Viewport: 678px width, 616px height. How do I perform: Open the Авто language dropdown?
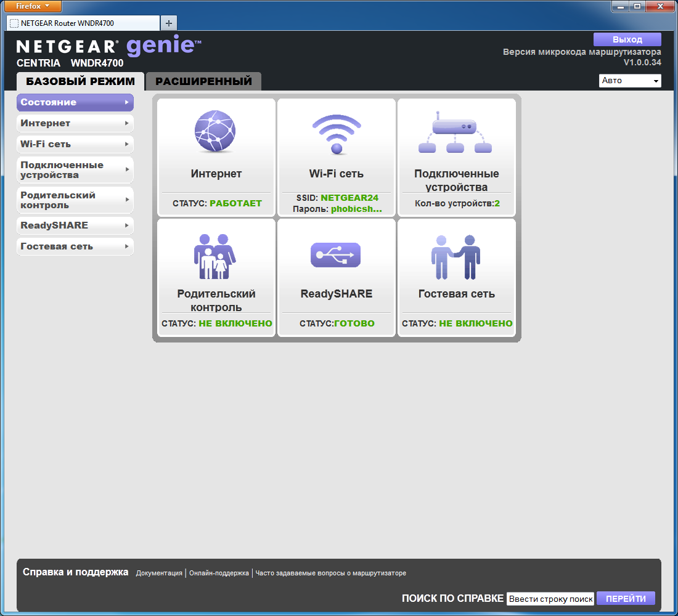(629, 81)
